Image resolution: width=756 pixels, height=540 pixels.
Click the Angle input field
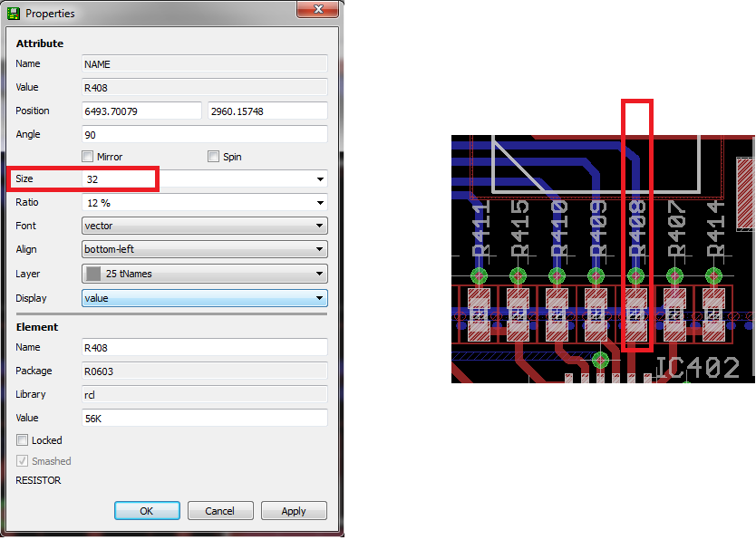tap(204, 134)
